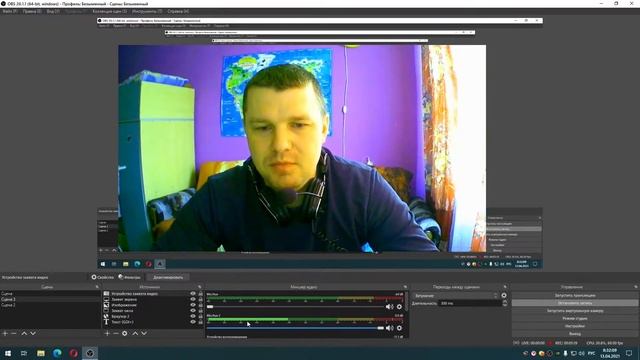Open Microsoft Edge from the taskbar

(x=57, y=353)
